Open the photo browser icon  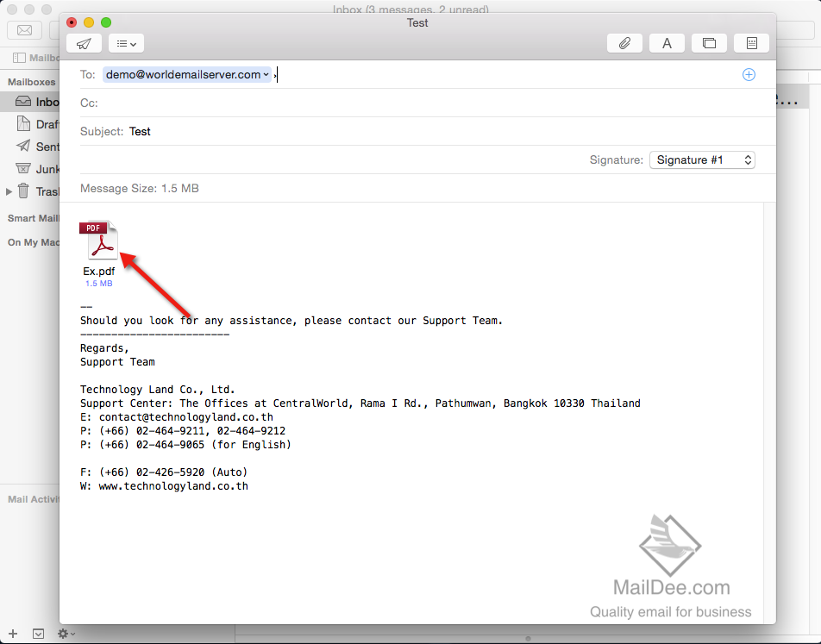click(709, 42)
